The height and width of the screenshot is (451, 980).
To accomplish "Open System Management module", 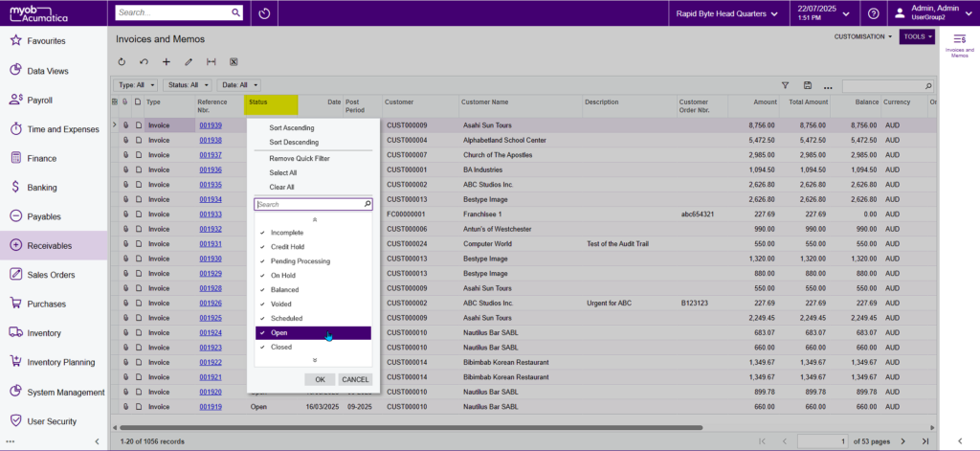I will (65, 393).
